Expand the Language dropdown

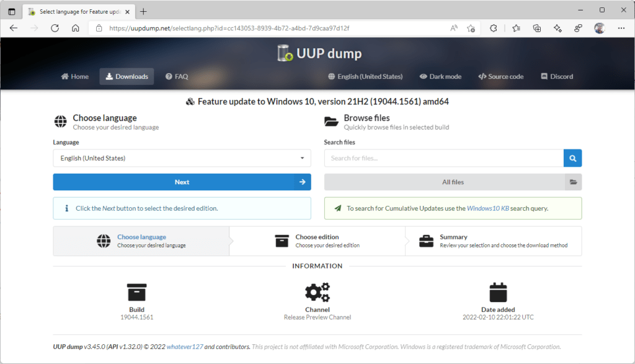(x=182, y=158)
